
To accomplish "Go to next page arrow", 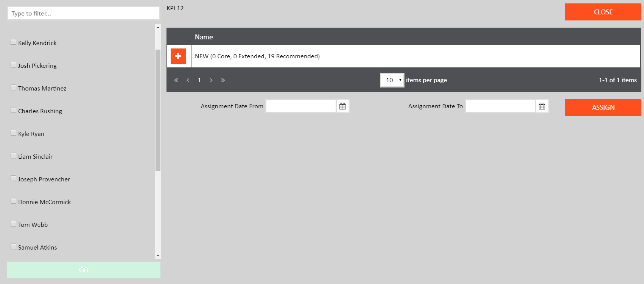I will pyautogui.click(x=211, y=80).
